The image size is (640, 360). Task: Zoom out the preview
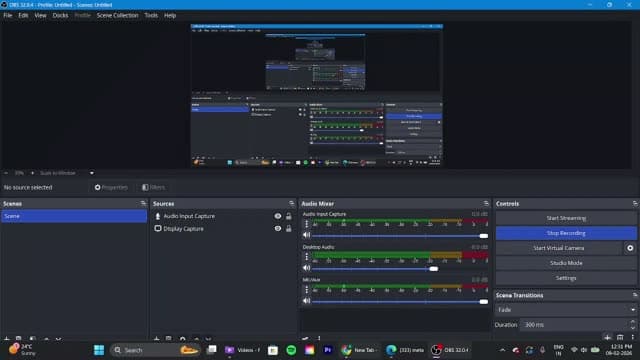(x=6, y=173)
